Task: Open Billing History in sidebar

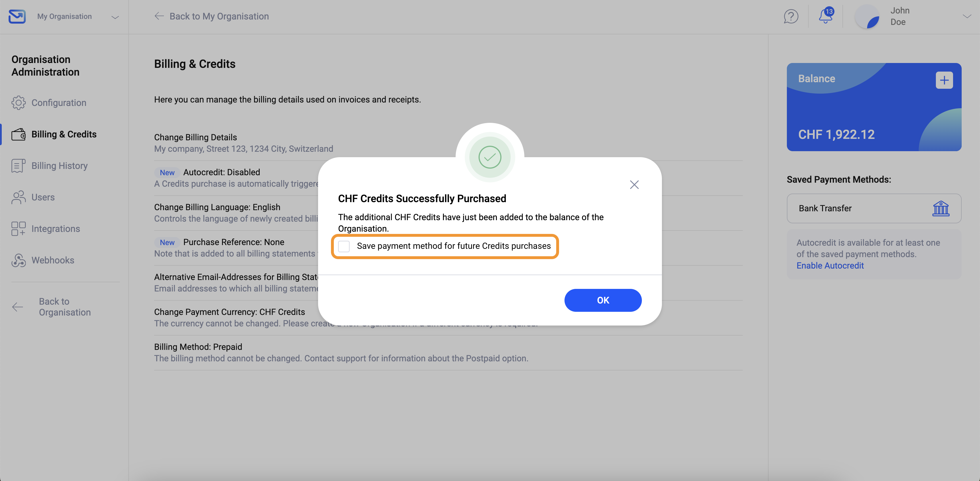Action: pos(59,166)
